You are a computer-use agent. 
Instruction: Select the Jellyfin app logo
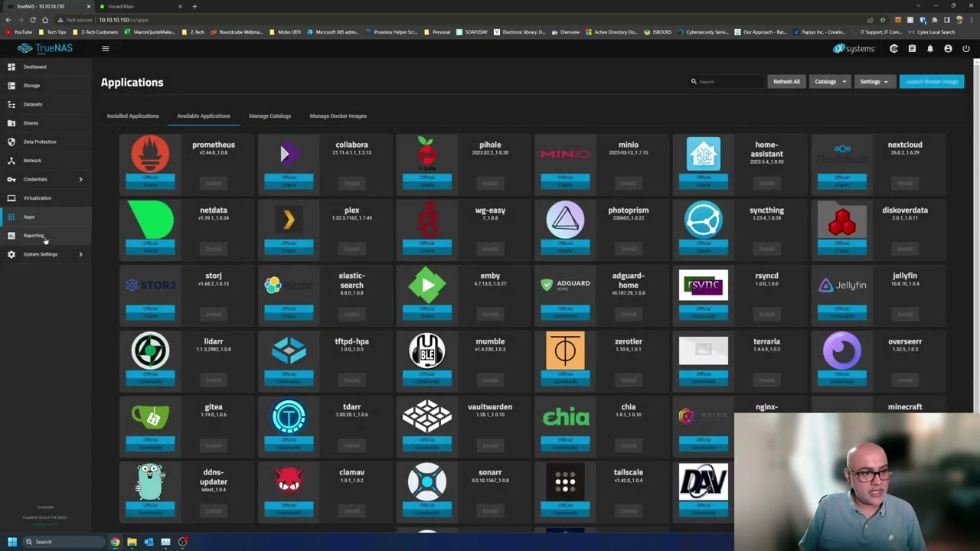coord(842,285)
